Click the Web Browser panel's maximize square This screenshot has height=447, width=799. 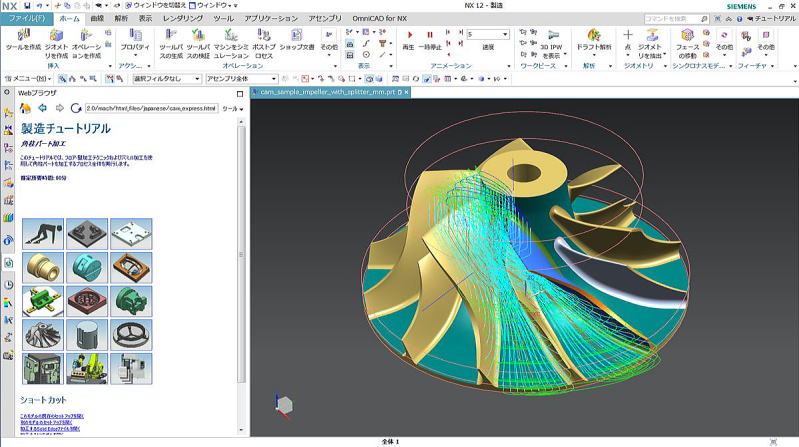[240, 94]
